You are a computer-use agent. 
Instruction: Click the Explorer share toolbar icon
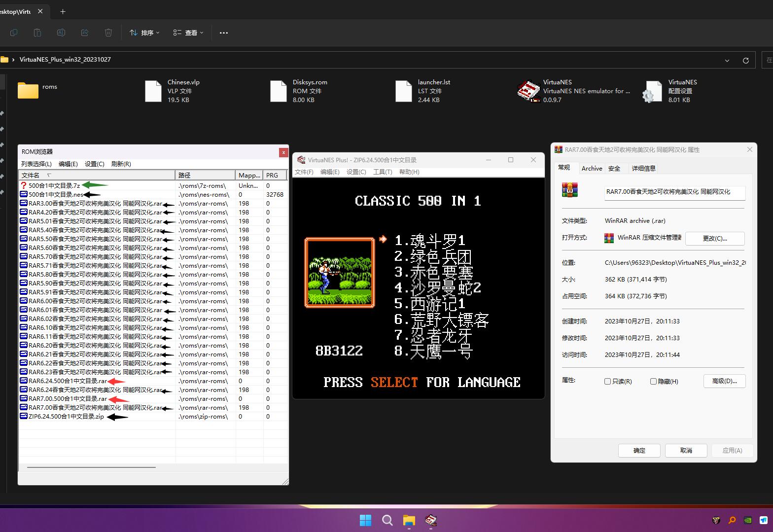85,33
